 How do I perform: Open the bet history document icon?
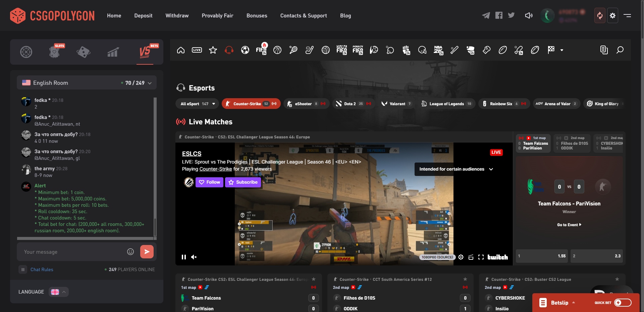[604, 50]
